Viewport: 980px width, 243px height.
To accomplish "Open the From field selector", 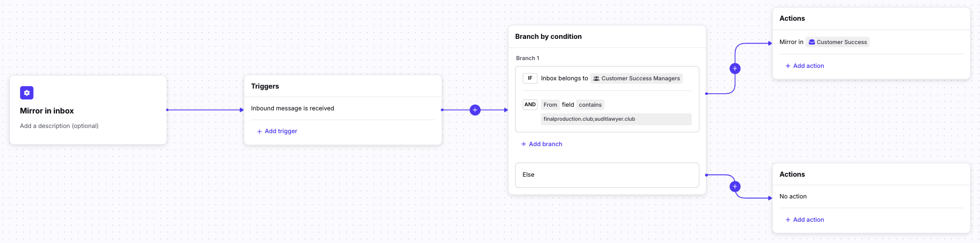I will tap(550, 105).
